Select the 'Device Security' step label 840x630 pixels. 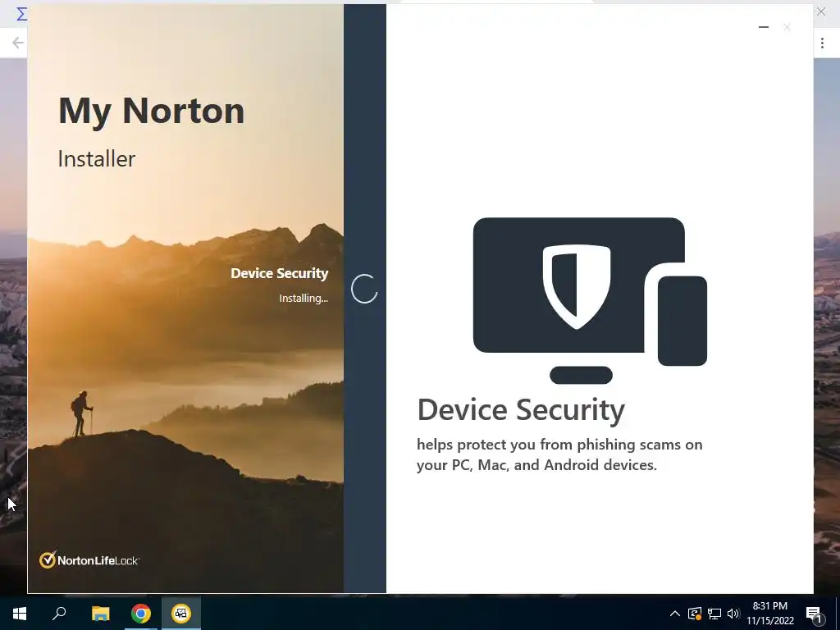(279, 273)
